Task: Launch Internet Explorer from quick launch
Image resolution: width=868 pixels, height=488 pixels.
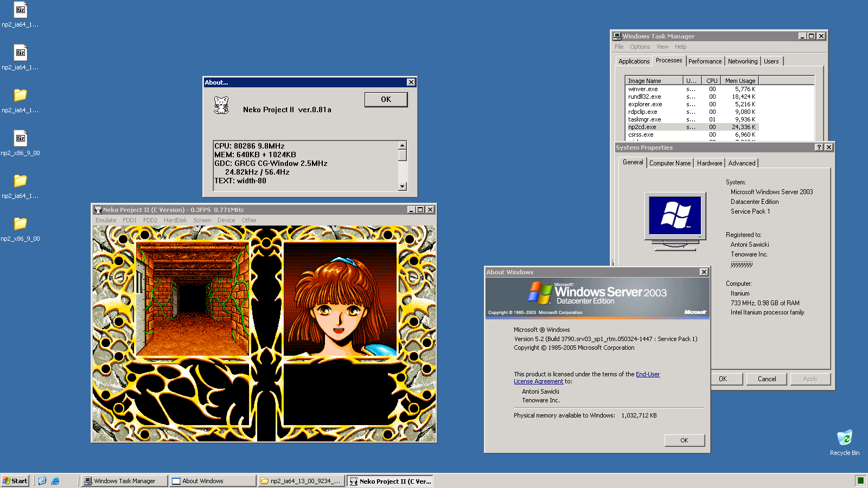Action: [x=55, y=481]
